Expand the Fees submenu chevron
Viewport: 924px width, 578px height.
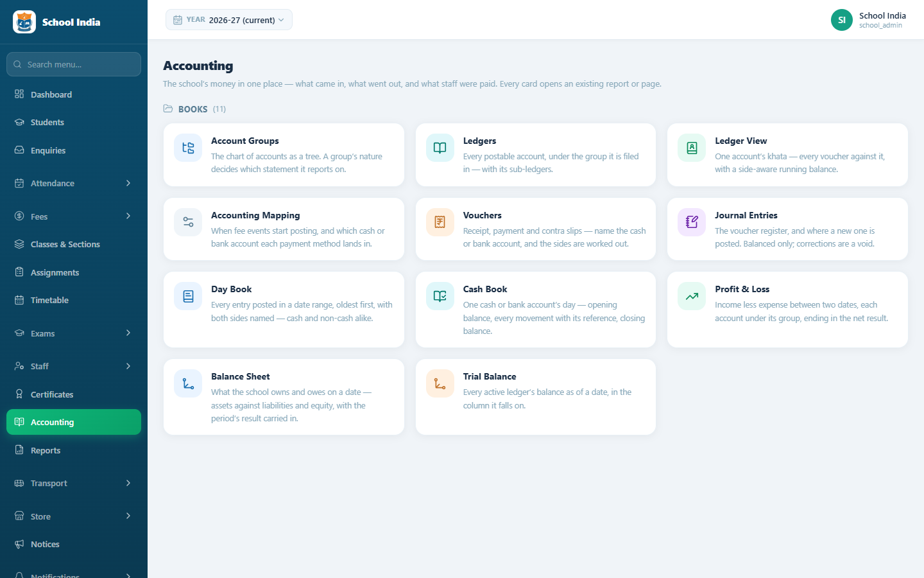[x=128, y=216]
